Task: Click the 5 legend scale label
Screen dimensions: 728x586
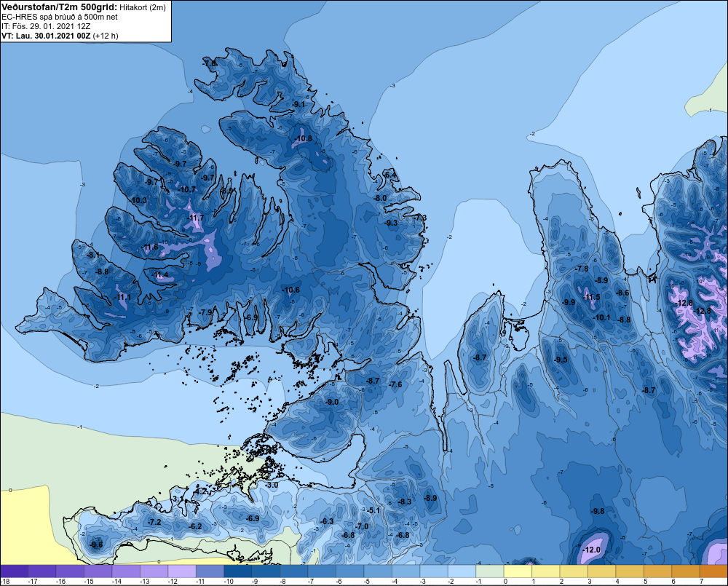Action: [x=645, y=582]
